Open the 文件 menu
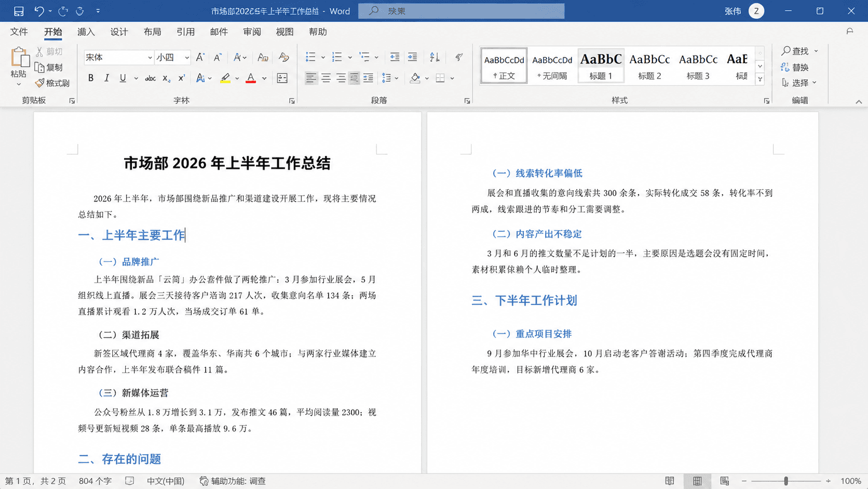This screenshot has height=489, width=868. [x=19, y=32]
